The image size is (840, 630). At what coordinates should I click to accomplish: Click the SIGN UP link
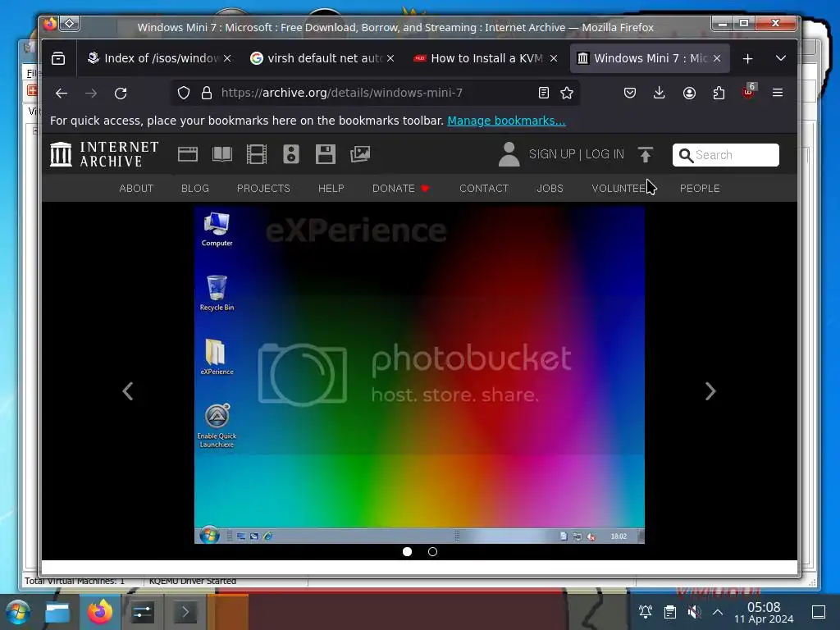click(552, 154)
